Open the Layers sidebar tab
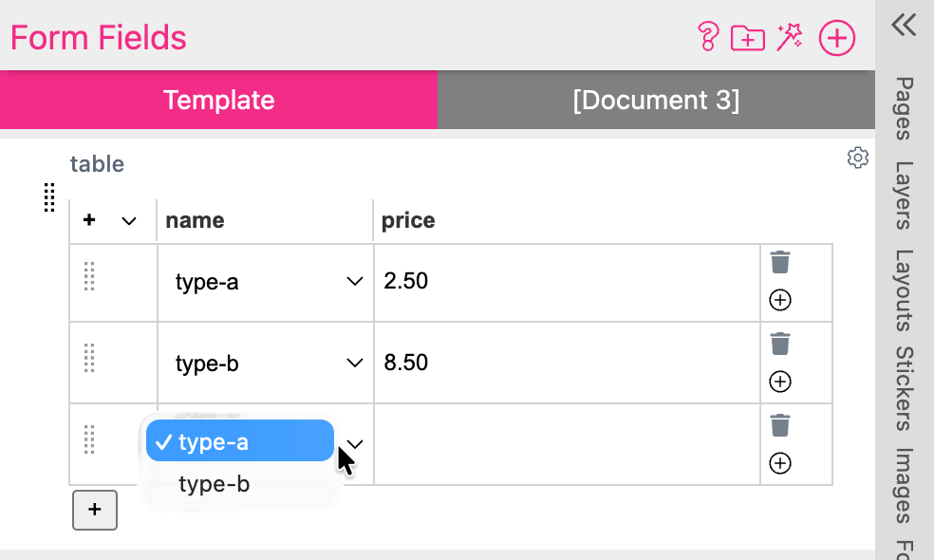 click(905, 196)
